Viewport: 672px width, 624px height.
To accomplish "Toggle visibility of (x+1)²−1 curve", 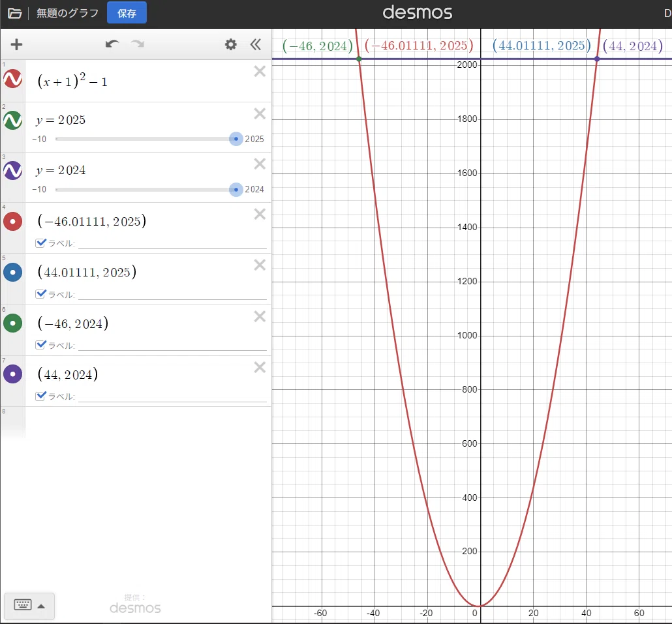I will [x=13, y=79].
